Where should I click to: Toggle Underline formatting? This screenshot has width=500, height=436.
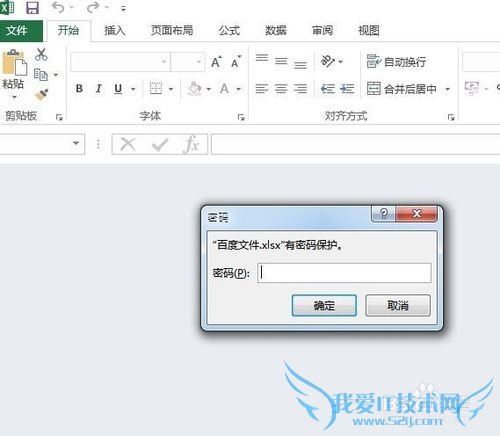[118, 89]
